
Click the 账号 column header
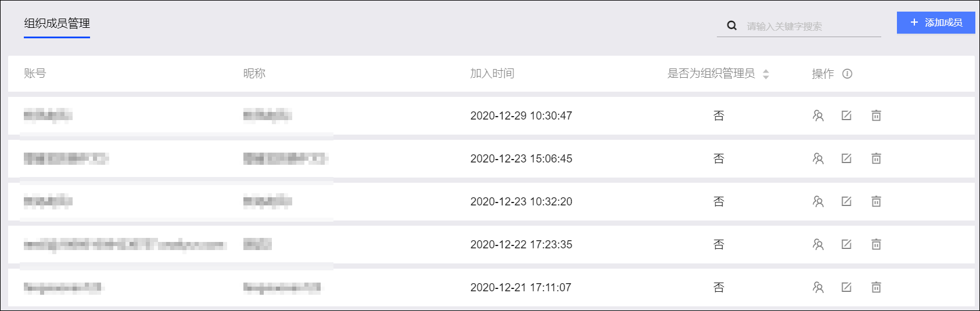click(x=35, y=74)
